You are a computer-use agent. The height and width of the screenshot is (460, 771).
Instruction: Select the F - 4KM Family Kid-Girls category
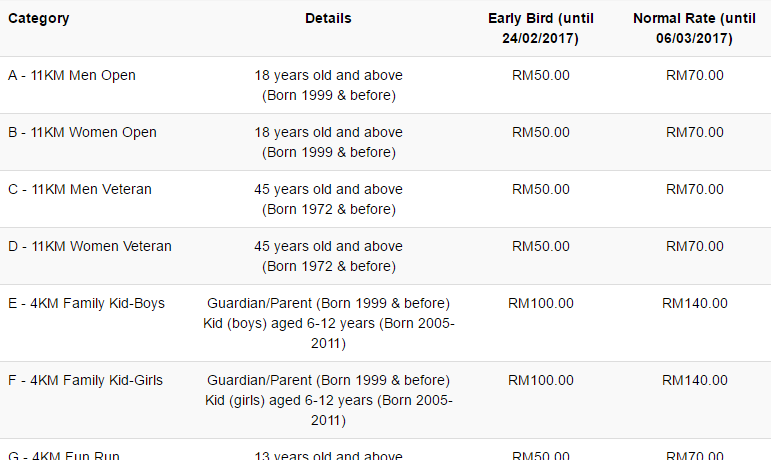coord(85,381)
